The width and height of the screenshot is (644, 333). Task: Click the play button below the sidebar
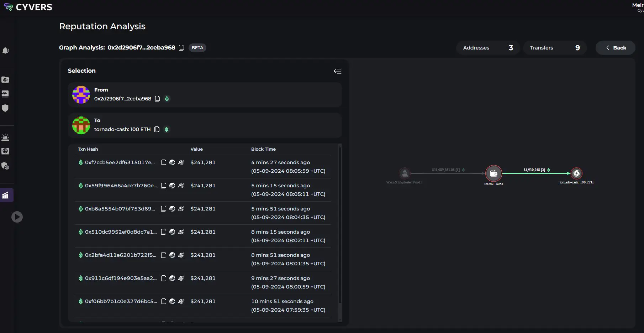pos(17,217)
